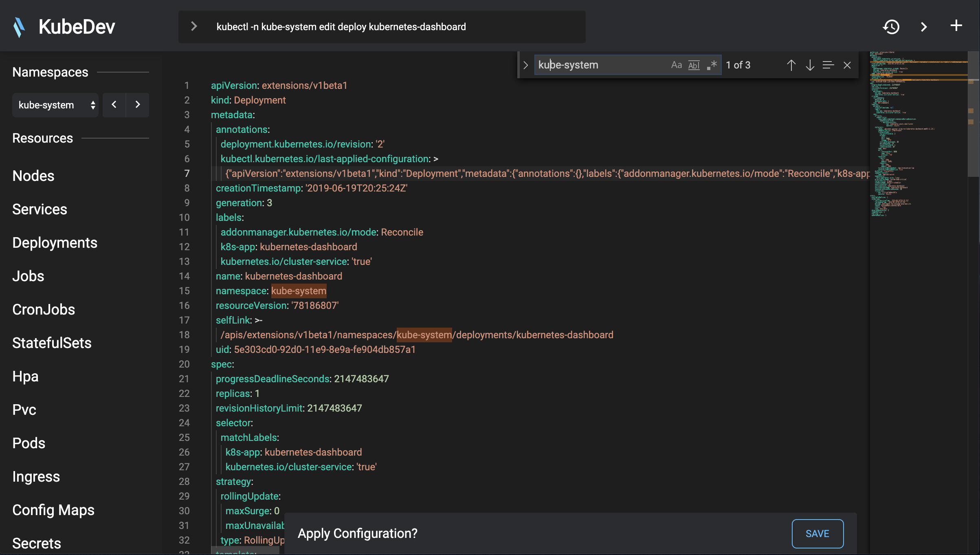Click 'replicas: 1' line
The image size is (980, 555).
[237, 393]
